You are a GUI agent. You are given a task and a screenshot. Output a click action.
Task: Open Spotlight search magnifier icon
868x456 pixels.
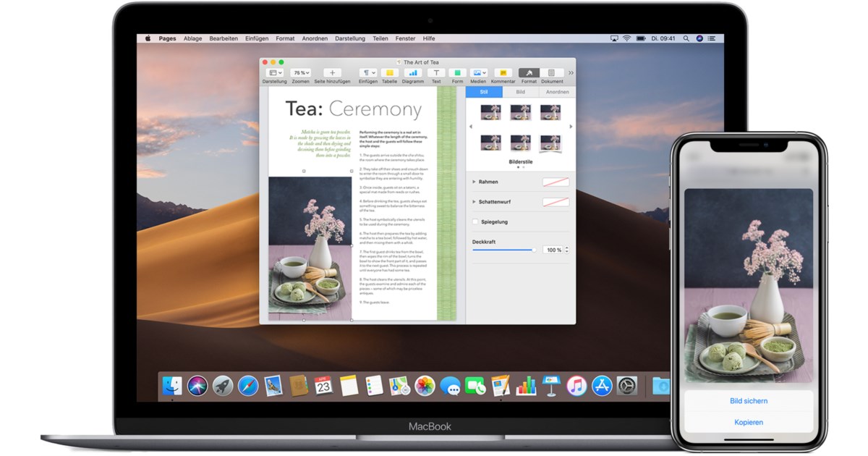(x=686, y=38)
